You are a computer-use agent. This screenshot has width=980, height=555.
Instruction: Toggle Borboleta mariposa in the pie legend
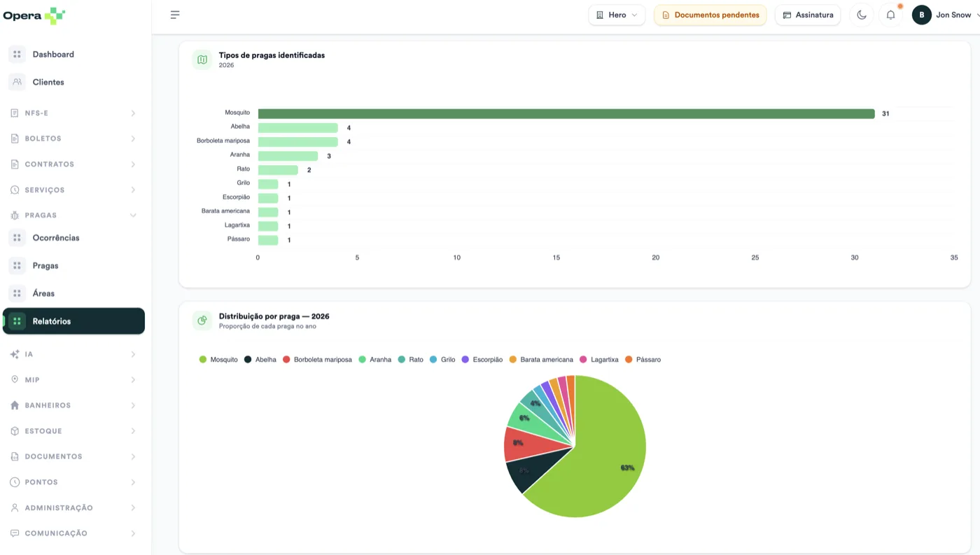point(317,360)
